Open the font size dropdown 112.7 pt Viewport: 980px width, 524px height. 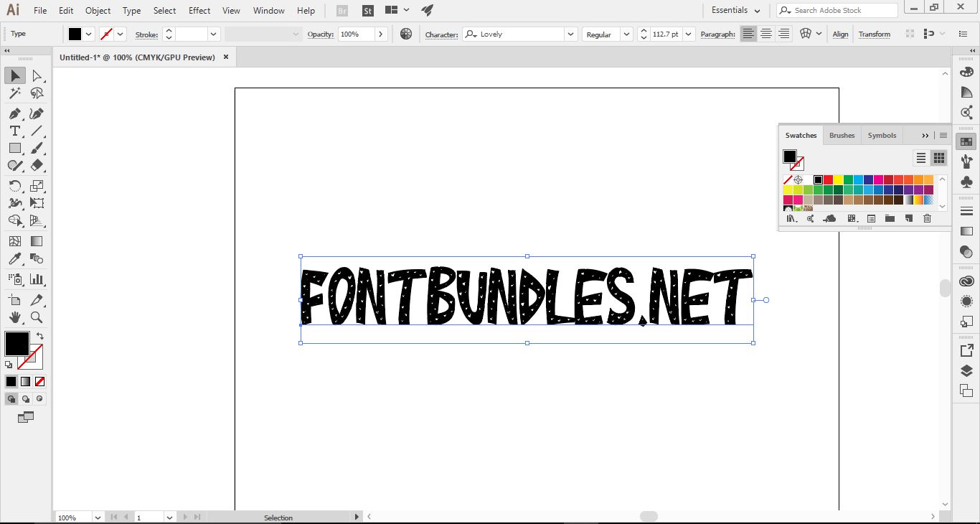[x=689, y=34]
